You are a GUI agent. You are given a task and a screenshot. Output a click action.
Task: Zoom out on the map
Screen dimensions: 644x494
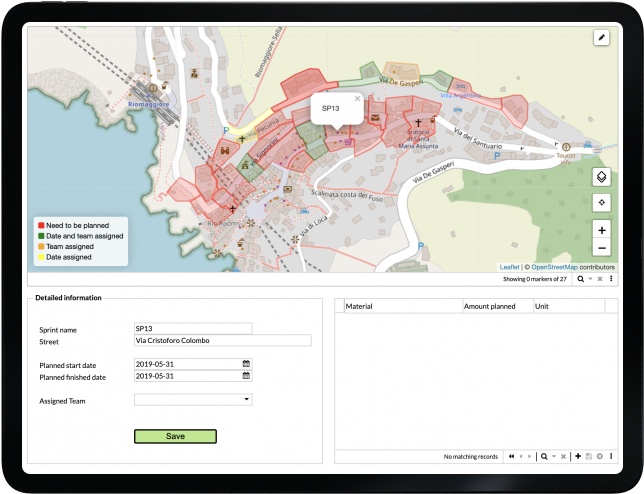[x=601, y=247]
